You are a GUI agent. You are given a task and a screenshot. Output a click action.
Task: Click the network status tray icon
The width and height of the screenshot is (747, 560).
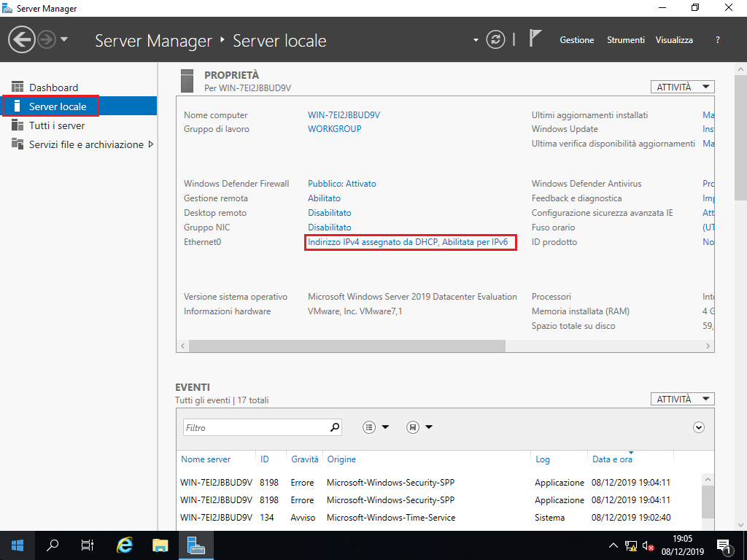coord(631,545)
